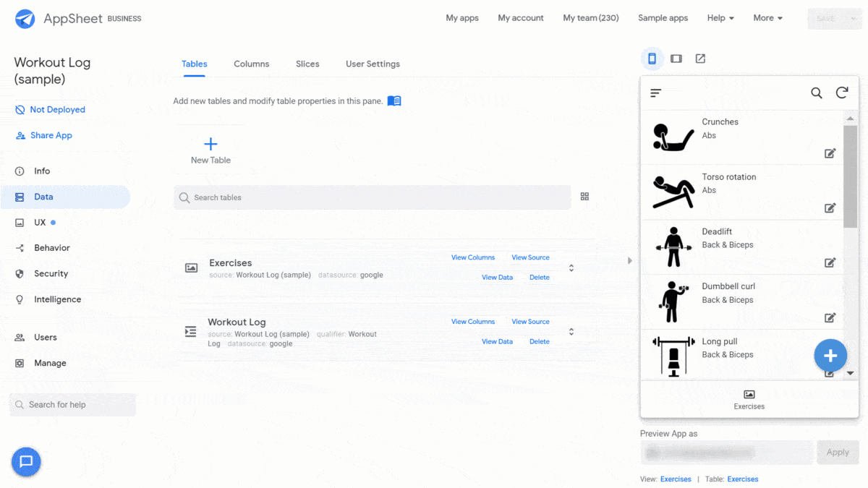Go to My account
Viewport: 868px width, 488px height.
click(521, 18)
